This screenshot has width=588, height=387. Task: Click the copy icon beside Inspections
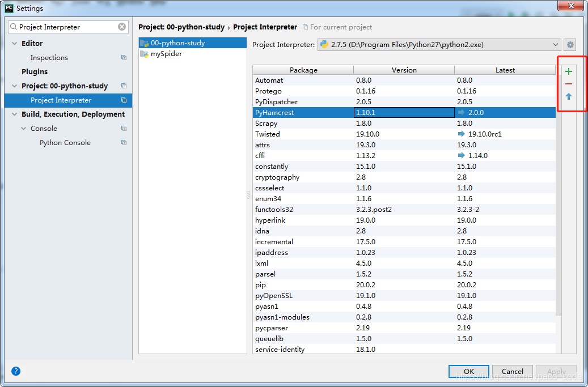(x=124, y=58)
